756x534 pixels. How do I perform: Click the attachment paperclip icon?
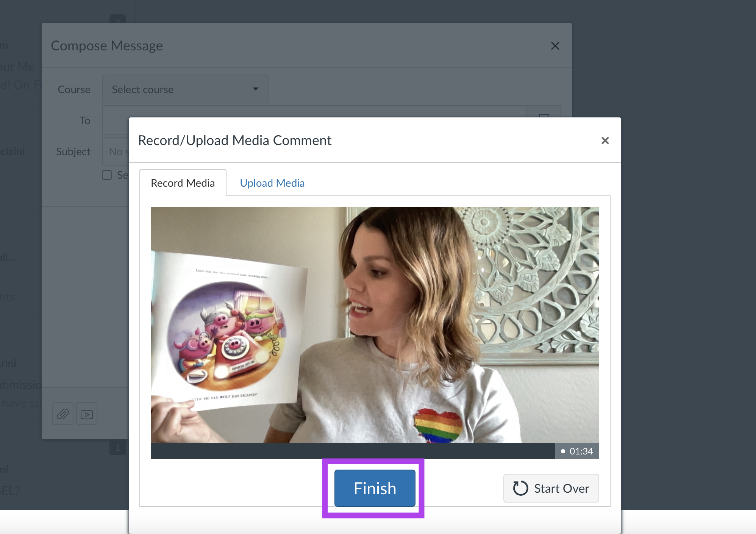62,414
